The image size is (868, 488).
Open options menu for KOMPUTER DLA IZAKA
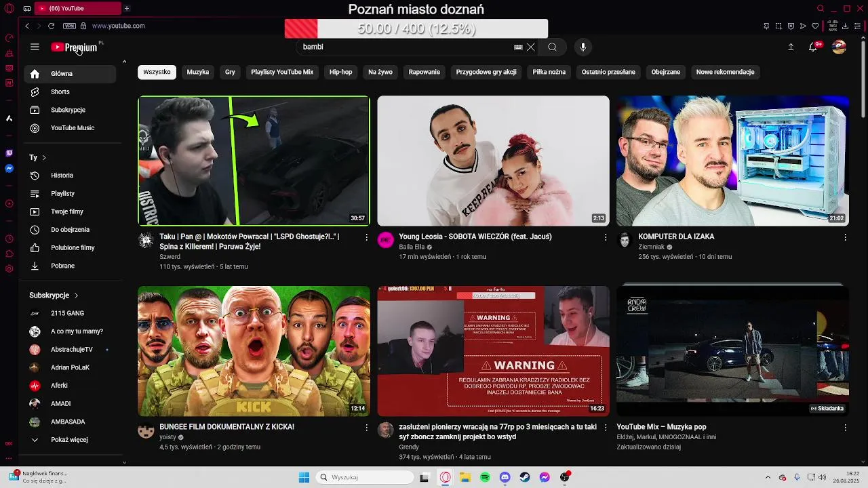pos(845,237)
